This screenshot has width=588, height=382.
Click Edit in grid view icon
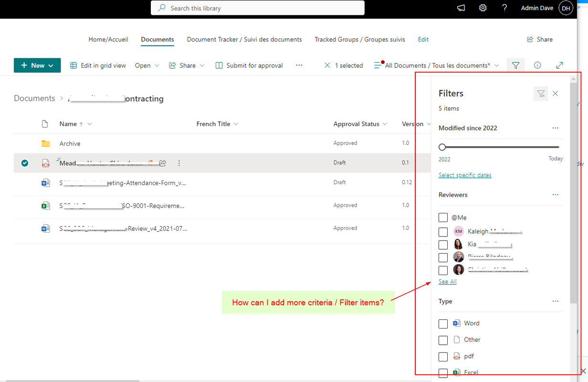point(73,65)
